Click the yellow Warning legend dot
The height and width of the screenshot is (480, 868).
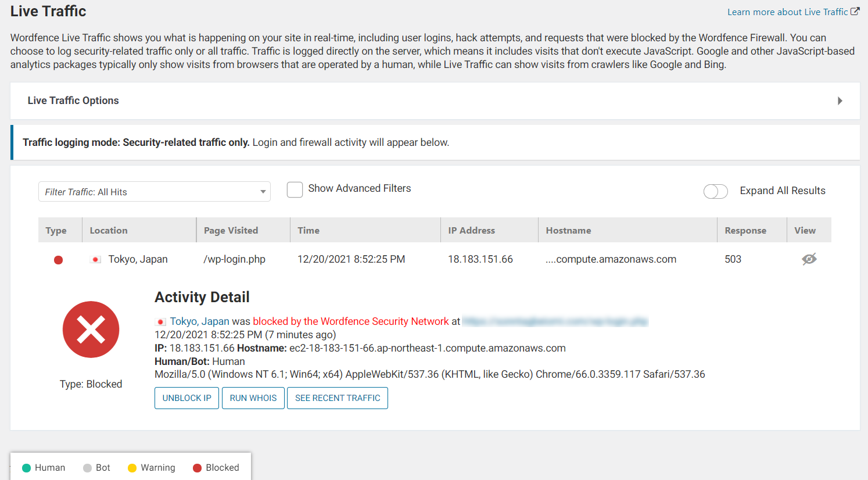point(132,468)
